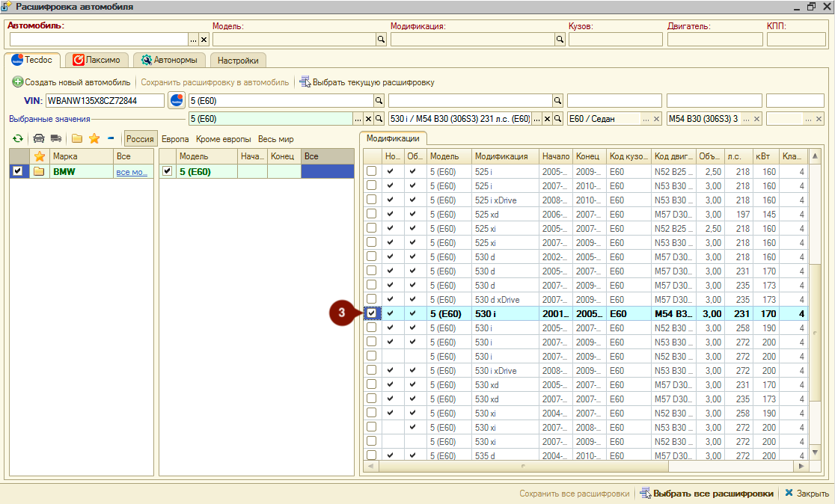Toggle the 5 (E60) model checkbox
Image resolution: width=835 pixels, height=504 pixels.
click(x=167, y=171)
